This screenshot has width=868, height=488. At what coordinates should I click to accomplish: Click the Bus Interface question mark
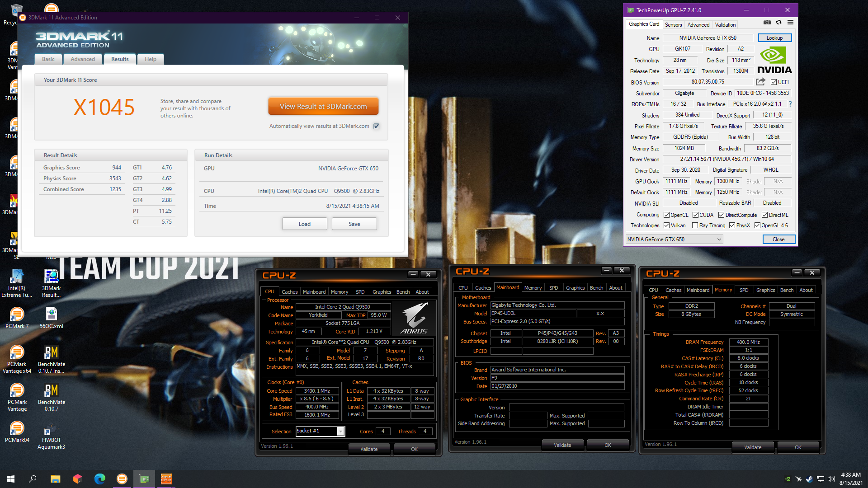coord(790,104)
